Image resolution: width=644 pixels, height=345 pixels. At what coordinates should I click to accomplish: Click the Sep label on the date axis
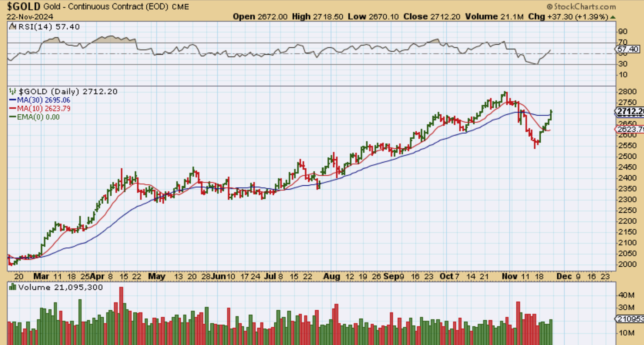click(391, 276)
